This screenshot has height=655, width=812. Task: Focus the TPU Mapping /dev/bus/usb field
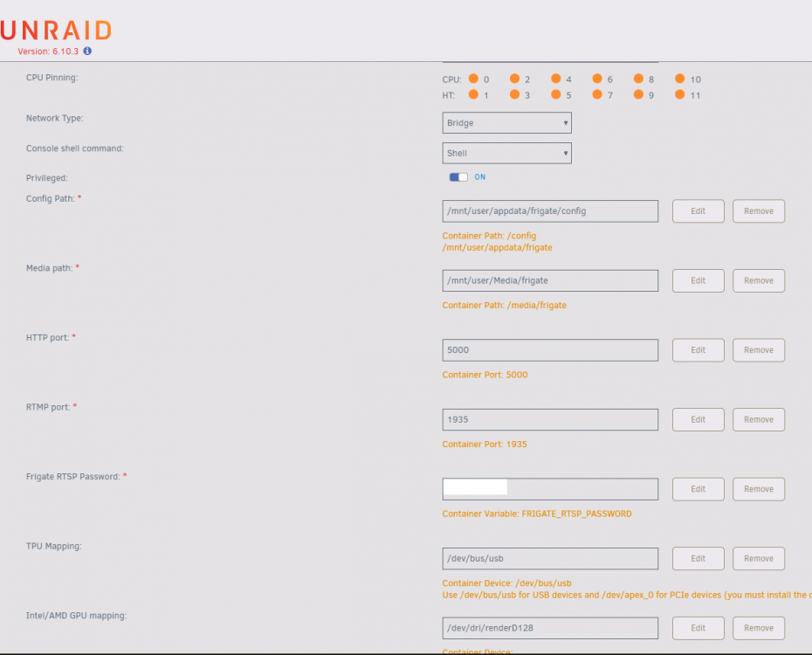coord(550,559)
